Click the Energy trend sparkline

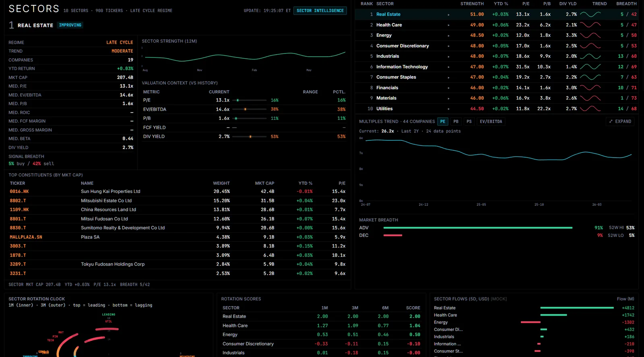pyautogui.click(x=590, y=35)
